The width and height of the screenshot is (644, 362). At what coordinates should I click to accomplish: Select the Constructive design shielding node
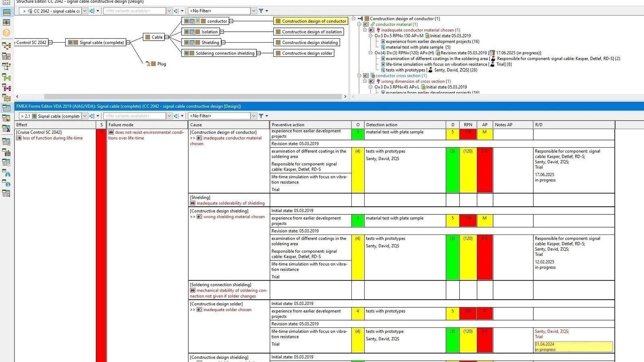click(310, 42)
